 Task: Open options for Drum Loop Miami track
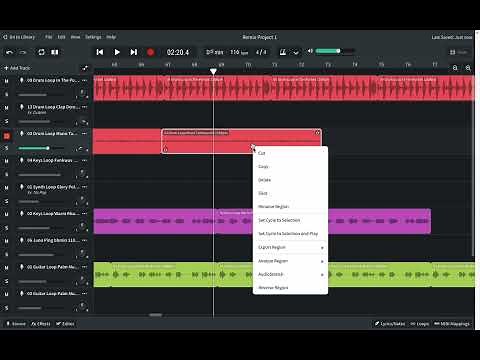click(85, 134)
